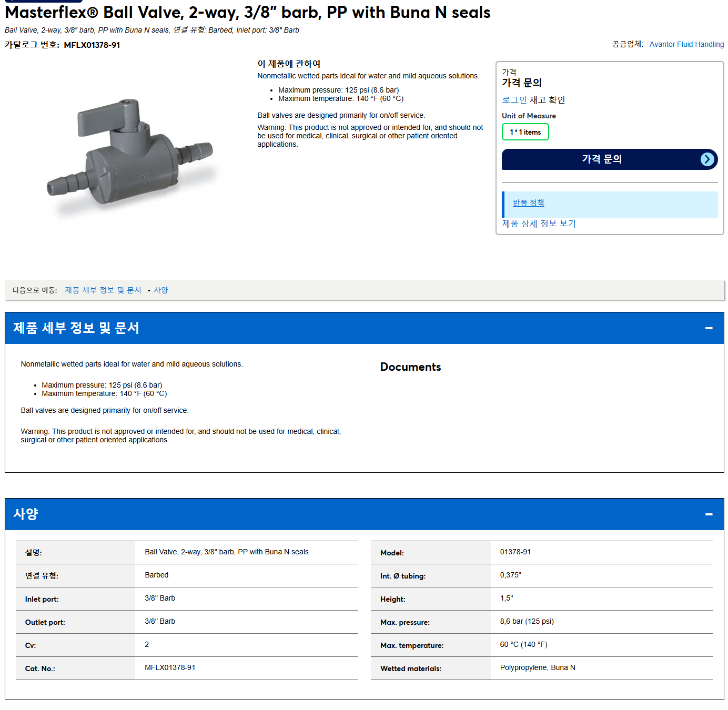Screen dimensions: 728x710
Task: Click the Cv value 2
Action: click(147, 644)
